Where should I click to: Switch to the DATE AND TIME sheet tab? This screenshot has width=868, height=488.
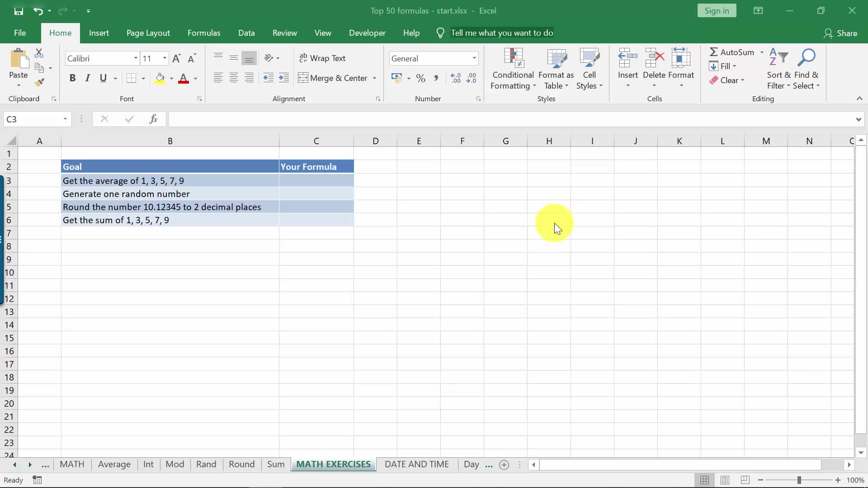tap(416, 464)
